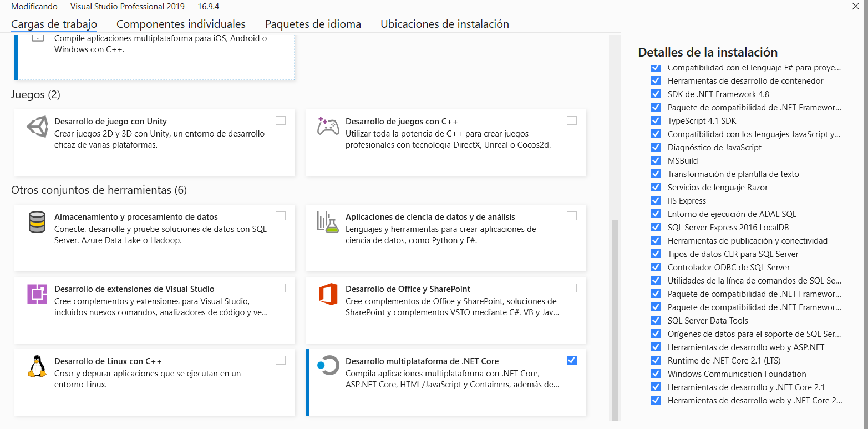Viewport: 868px width, 429px height.
Task: Uncheck Herramientas de publicación y conectividad
Action: [656, 241]
